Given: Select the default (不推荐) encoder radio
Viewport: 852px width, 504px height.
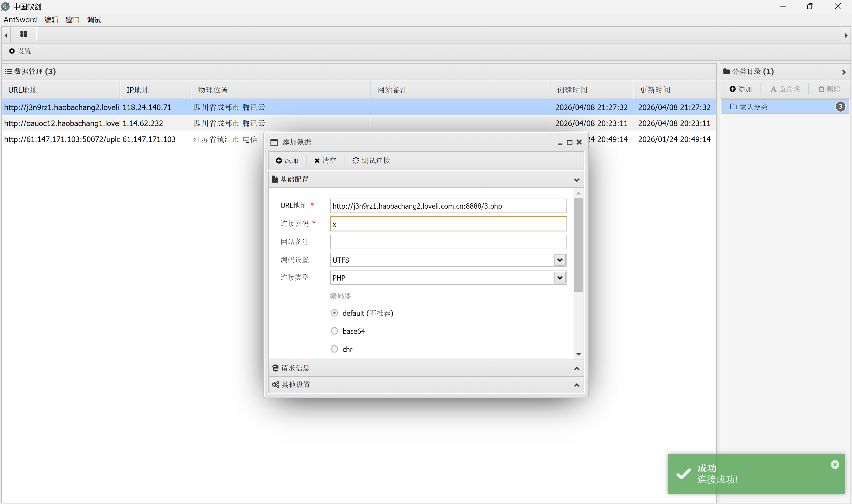Looking at the screenshot, I should pos(334,313).
